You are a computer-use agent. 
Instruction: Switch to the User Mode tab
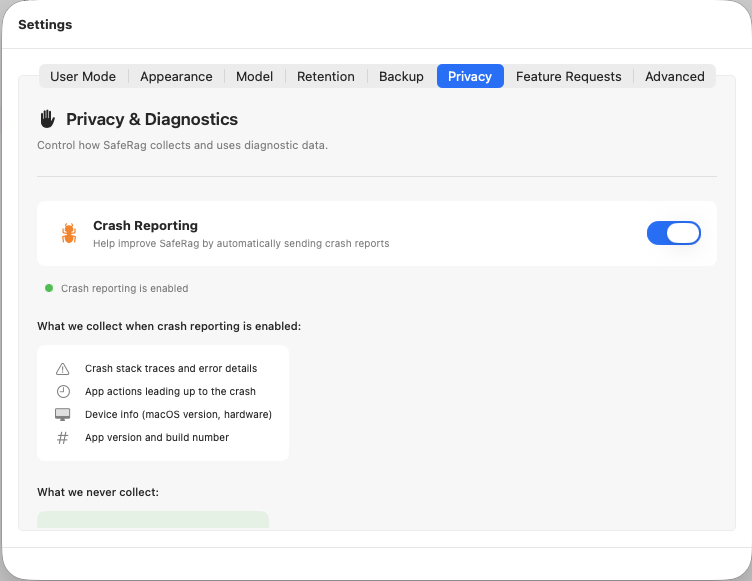coord(83,76)
